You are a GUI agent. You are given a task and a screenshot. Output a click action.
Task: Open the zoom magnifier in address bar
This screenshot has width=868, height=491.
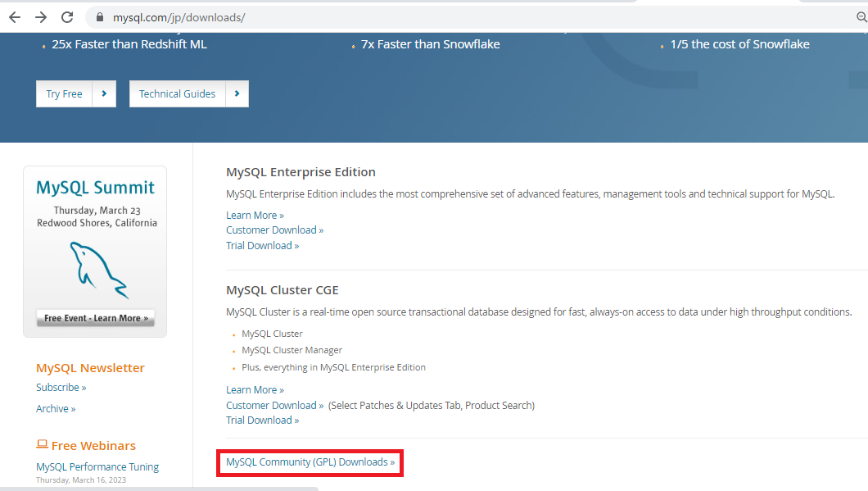coord(861,17)
